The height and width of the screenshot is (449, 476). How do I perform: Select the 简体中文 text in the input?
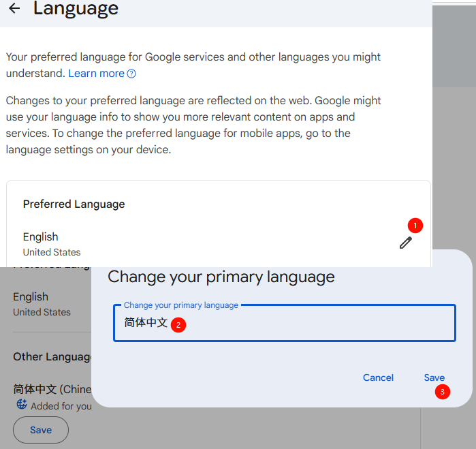tap(146, 323)
